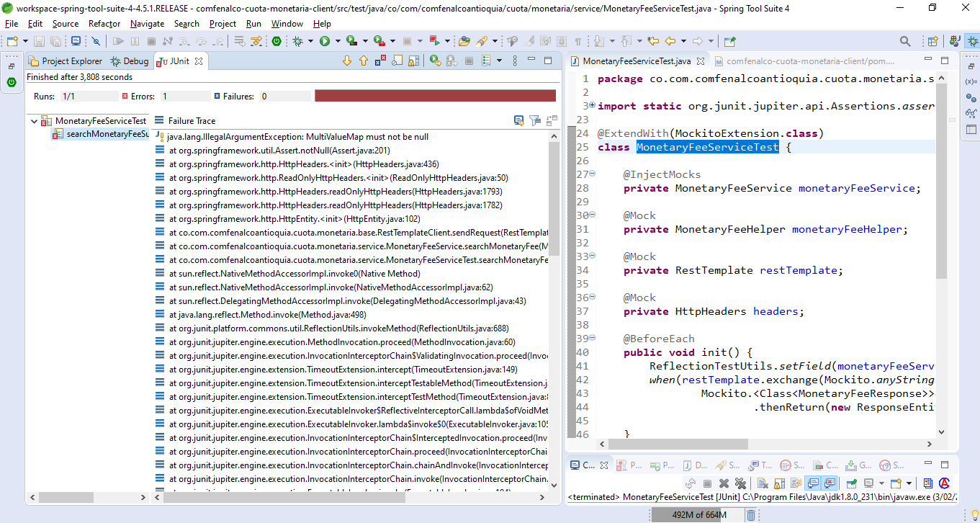Click the Search magnifier icon in toolbar
Image resolution: width=980 pixels, height=523 pixels.
904,41
